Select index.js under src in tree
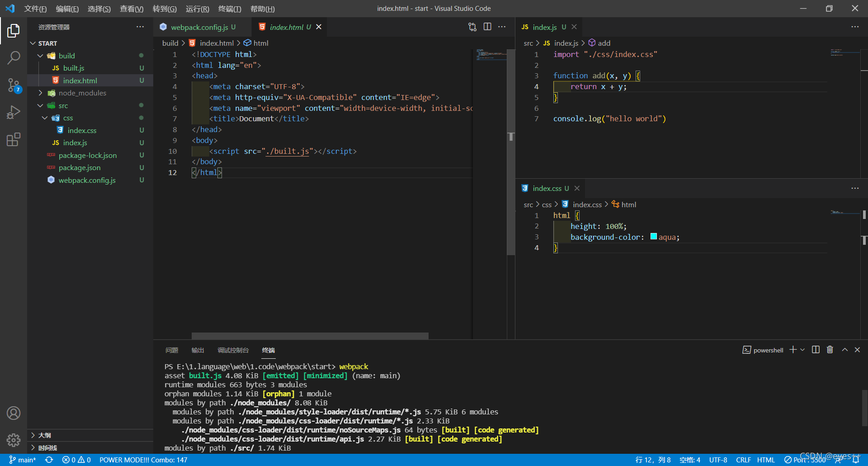The image size is (868, 466). coord(90,143)
